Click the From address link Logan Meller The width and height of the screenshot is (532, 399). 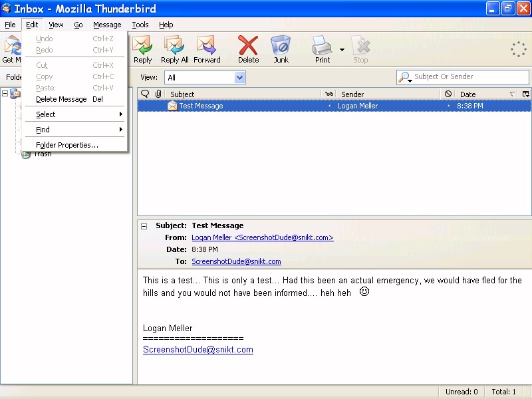click(262, 237)
